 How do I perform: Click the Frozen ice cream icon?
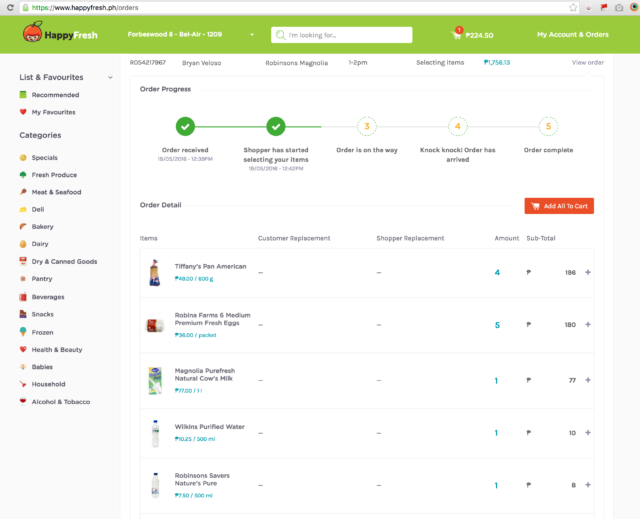click(23, 332)
